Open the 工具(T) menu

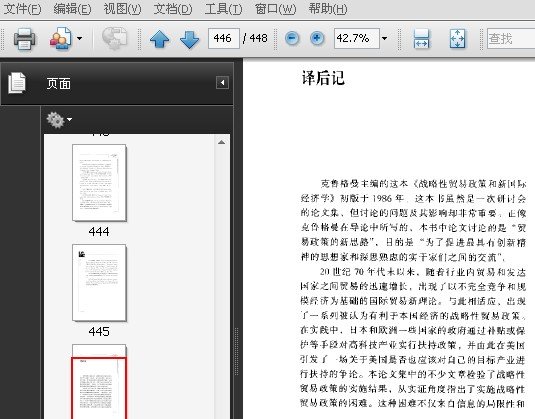point(223,9)
